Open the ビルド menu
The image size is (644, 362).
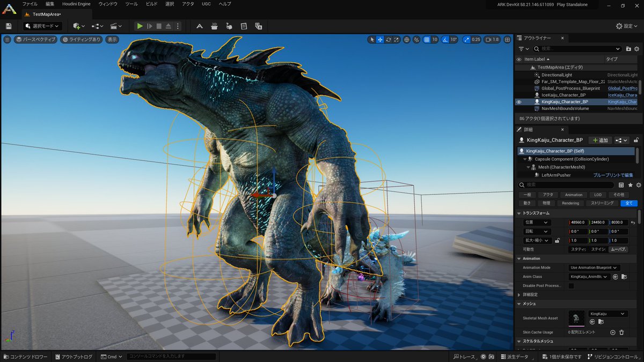pos(151,4)
